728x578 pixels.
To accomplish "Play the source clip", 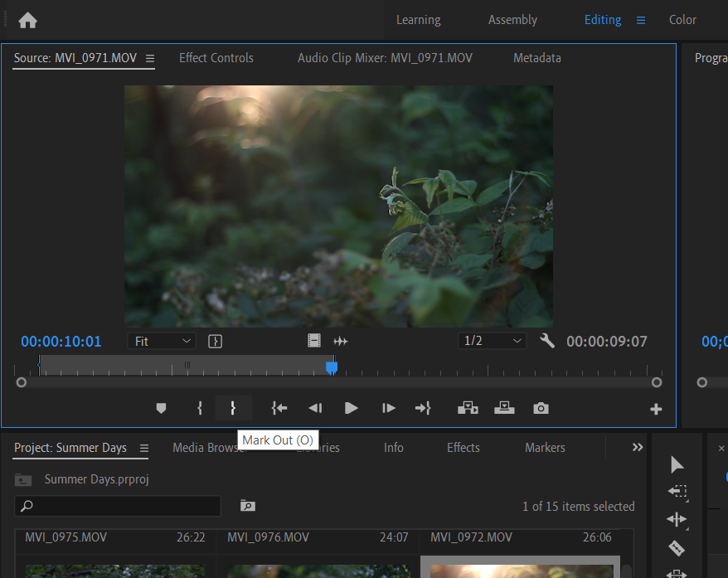I will click(351, 408).
